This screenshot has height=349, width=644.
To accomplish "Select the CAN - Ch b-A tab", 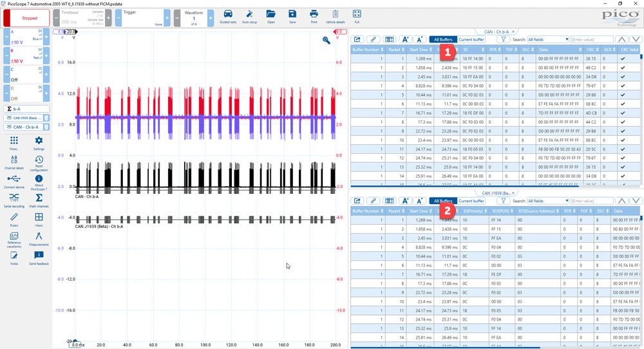I will pos(496,32).
